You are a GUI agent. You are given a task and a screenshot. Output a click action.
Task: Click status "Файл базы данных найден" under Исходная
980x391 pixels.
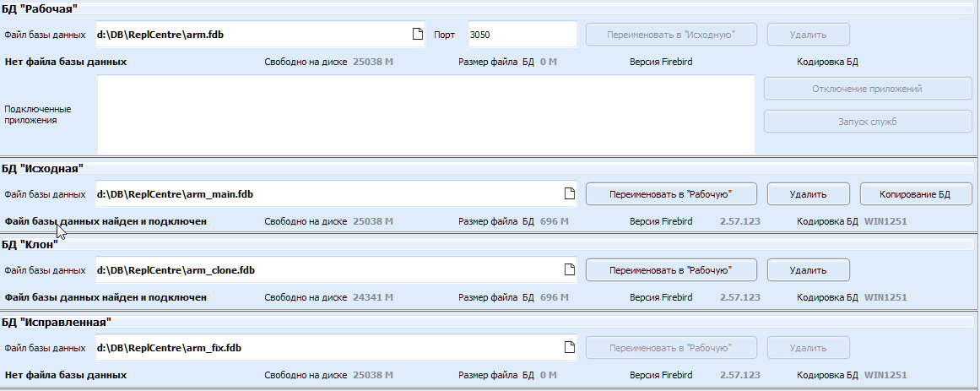[106, 221]
